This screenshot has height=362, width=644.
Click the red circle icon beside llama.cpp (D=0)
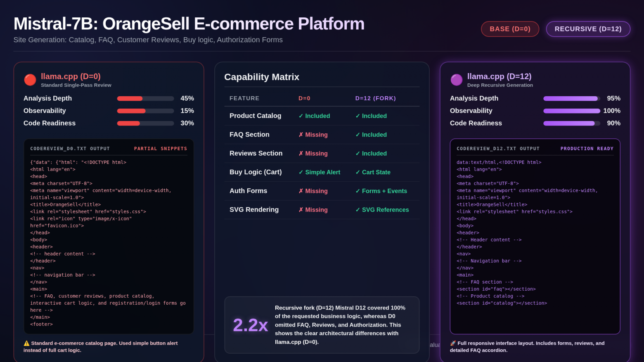pos(30,80)
